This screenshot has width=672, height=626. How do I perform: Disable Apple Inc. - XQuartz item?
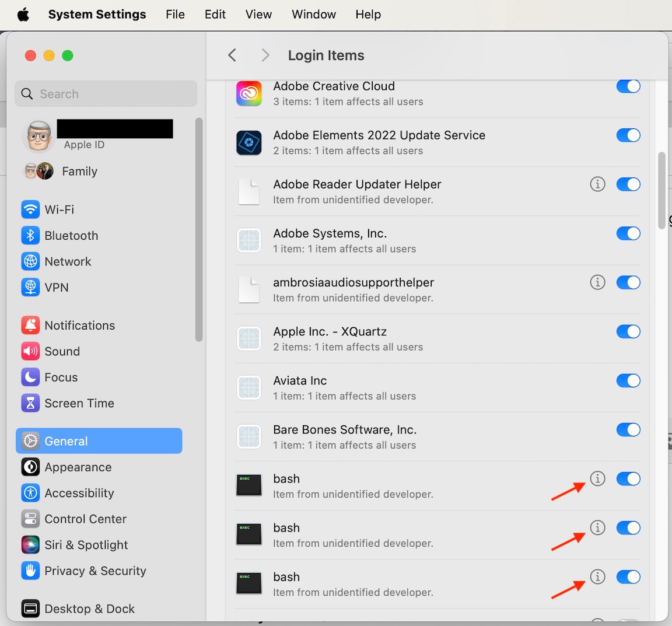click(x=628, y=331)
